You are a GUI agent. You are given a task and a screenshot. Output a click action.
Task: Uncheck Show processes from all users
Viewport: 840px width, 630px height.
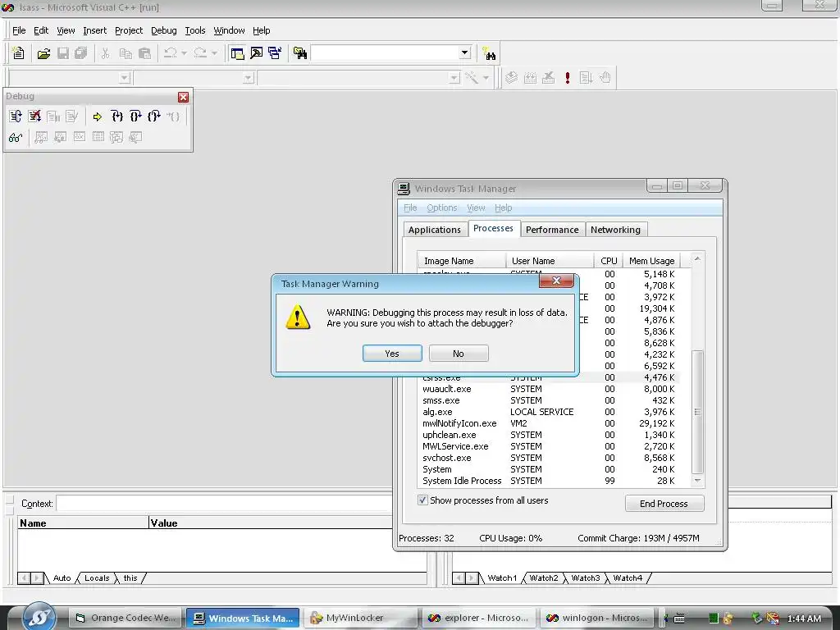(422, 500)
